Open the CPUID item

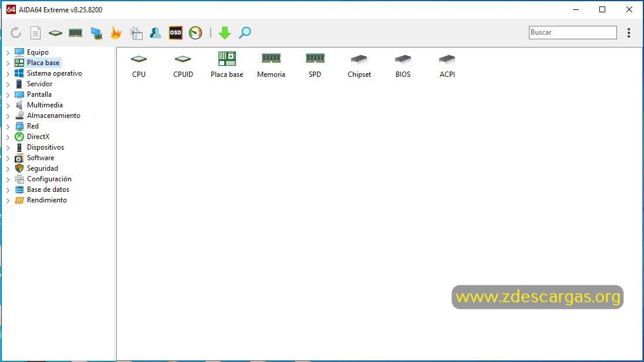point(183,66)
